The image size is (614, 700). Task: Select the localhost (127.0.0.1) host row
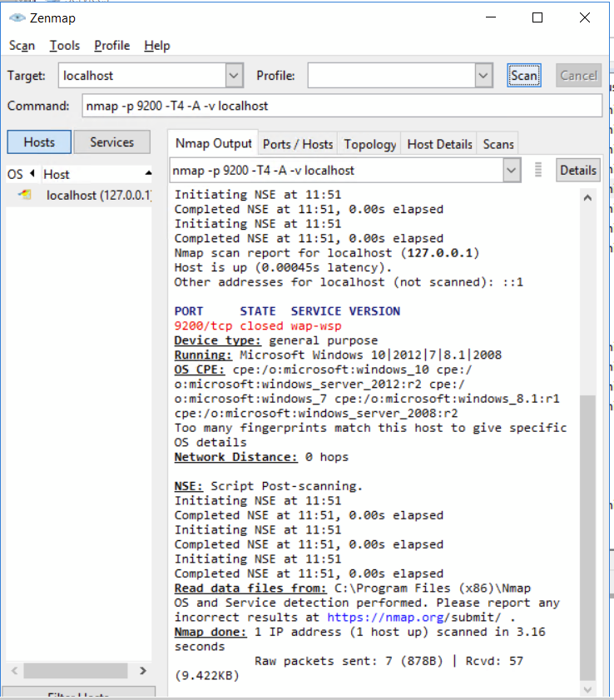[79, 195]
